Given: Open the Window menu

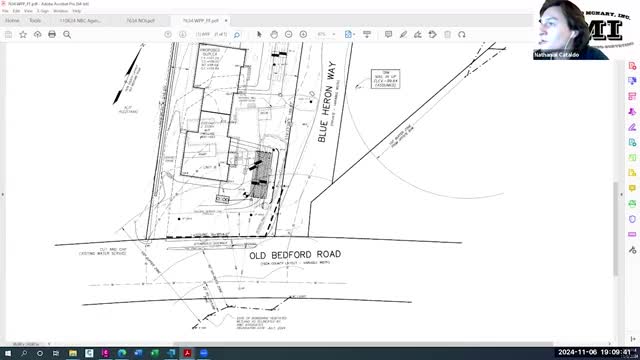Looking at the screenshot, I should pyautogui.click(x=61, y=11).
